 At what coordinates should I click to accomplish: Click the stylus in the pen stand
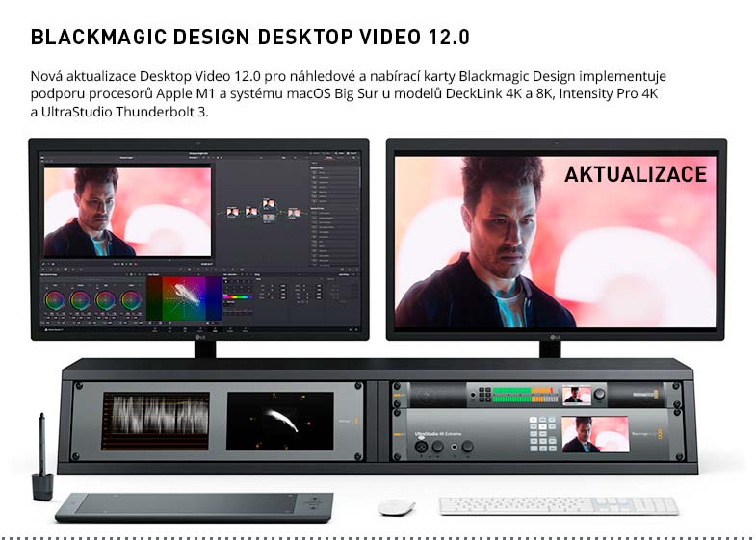(x=43, y=443)
